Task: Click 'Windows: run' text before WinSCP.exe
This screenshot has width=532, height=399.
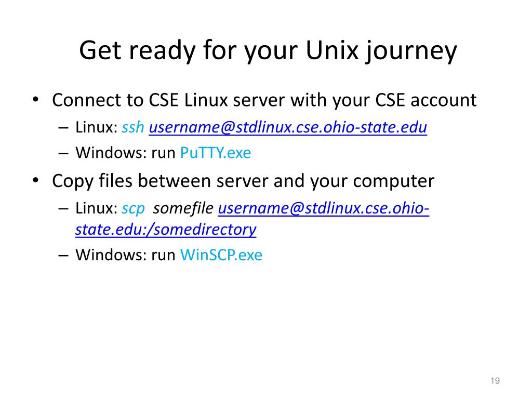Action: (x=125, y=255)
